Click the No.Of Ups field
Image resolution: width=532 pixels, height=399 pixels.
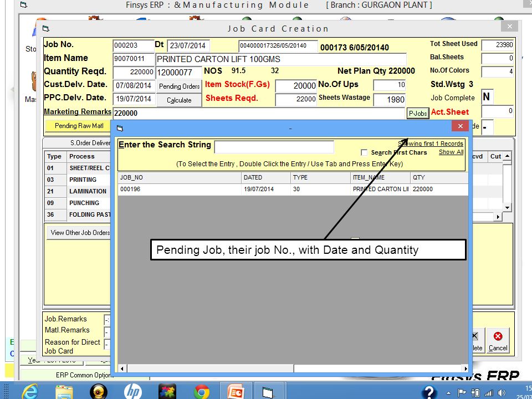[x=390, y=85]
